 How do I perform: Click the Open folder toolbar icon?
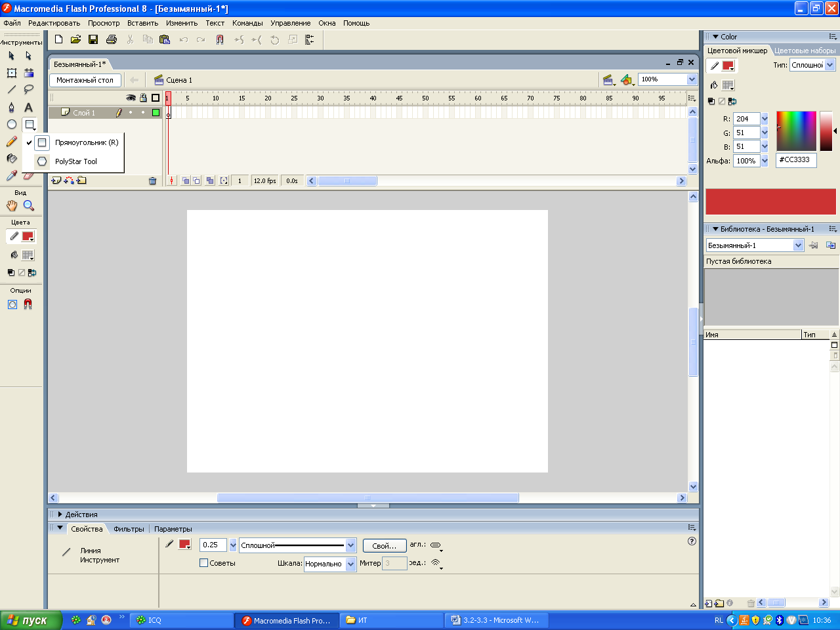point(75,39)
